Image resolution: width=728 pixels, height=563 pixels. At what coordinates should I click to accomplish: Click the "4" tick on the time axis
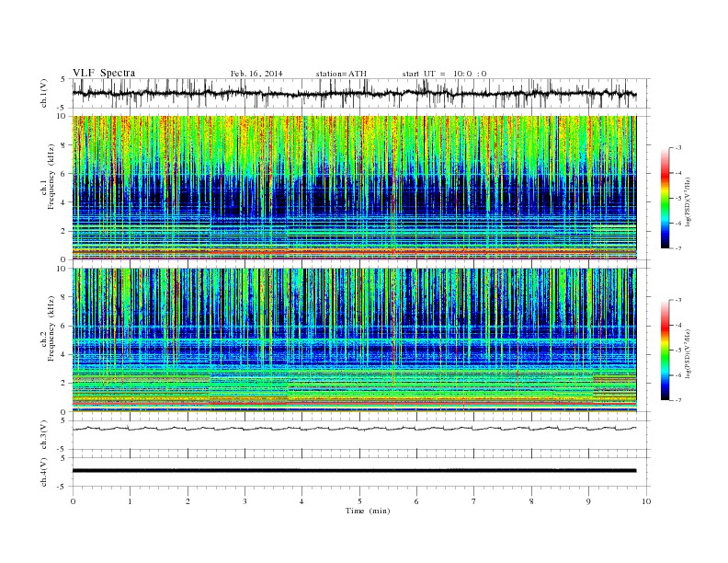tap(301, 501)
